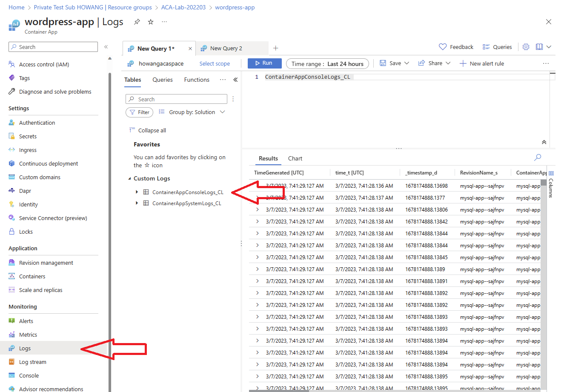Open the Share dropdown
The image size is (564, 392).
click(434, 63)
